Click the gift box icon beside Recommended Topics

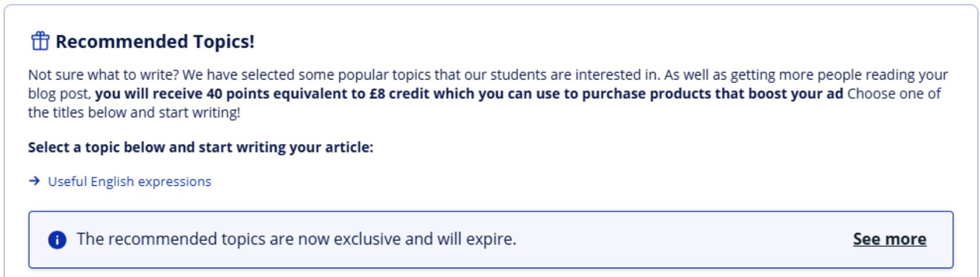(40, 42)
